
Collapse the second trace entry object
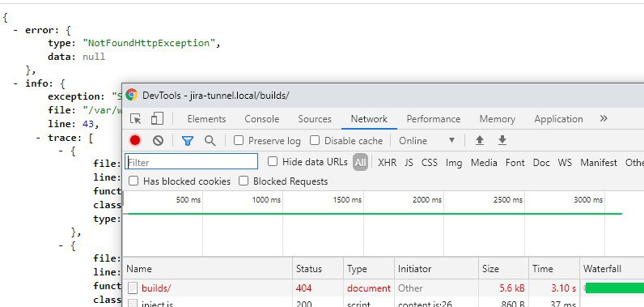point(61,245)
